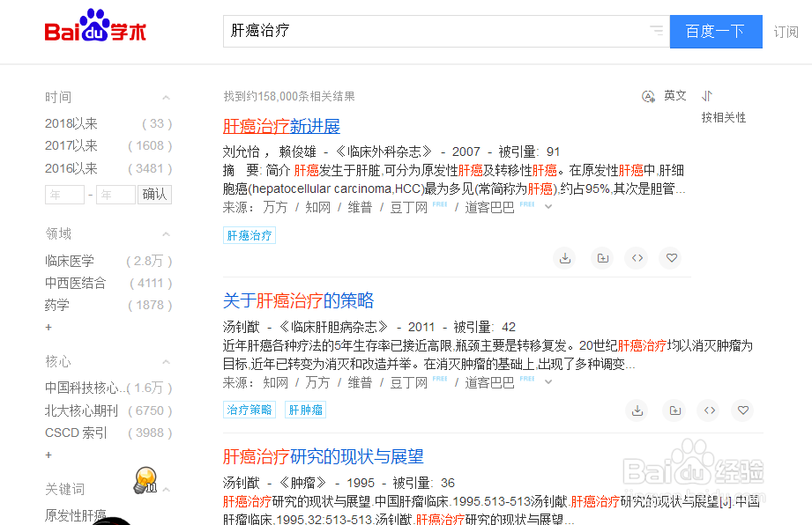Expand more sources for 肝癌治疗新进展
Screen dimensions: 812x525
[548, 207]
